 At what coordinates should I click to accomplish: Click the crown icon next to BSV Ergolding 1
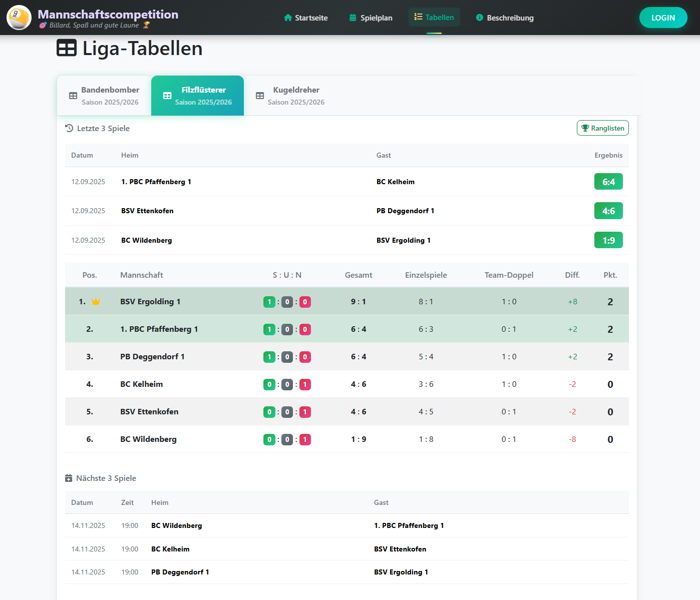(96, 302)
